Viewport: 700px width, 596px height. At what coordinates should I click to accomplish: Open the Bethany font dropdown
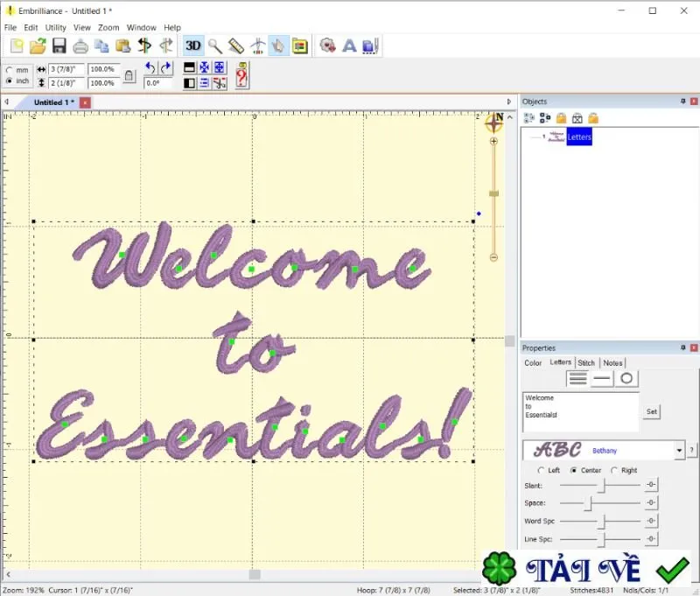679,451
